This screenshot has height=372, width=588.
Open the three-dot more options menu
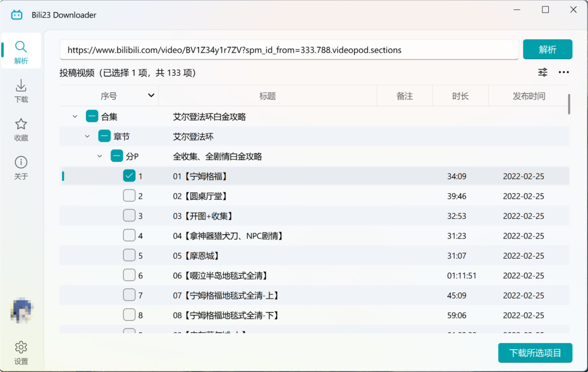click(563, 72)
